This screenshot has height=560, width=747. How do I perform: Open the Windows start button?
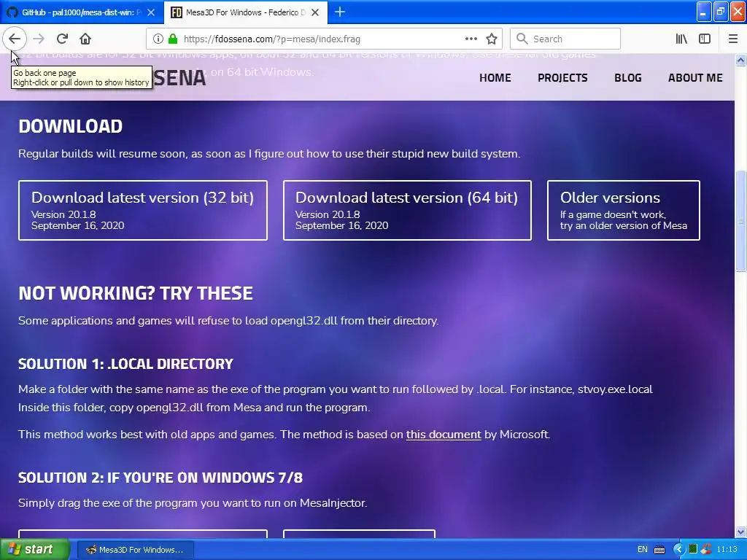[34, 550]
